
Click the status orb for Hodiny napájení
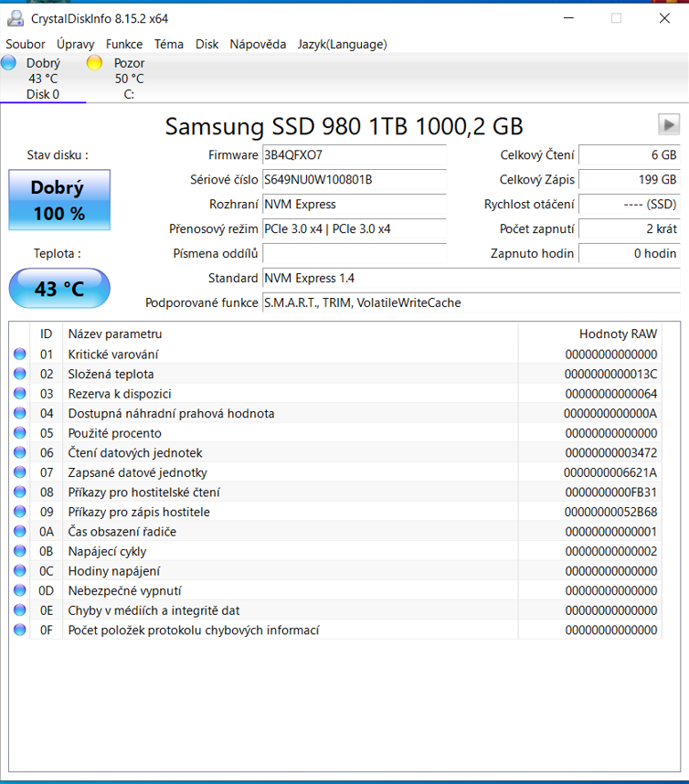(20, 570)
